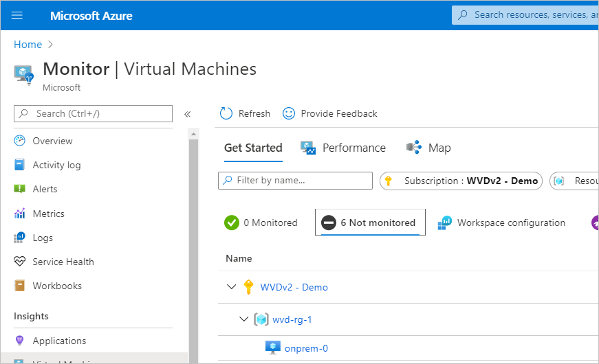Viewport: 599px width, 364px height.
Task: Click the Workspace configuration icon
Action: 445,223
